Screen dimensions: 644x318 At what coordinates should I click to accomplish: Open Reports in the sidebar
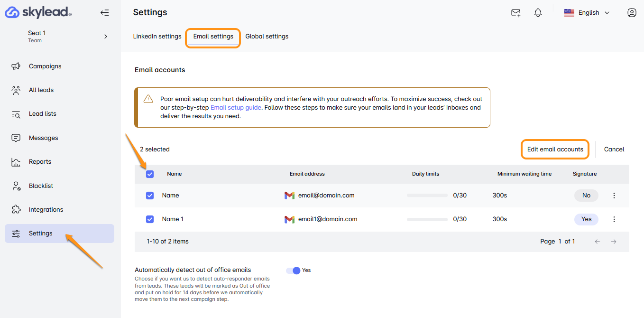(x=40, y=162)
